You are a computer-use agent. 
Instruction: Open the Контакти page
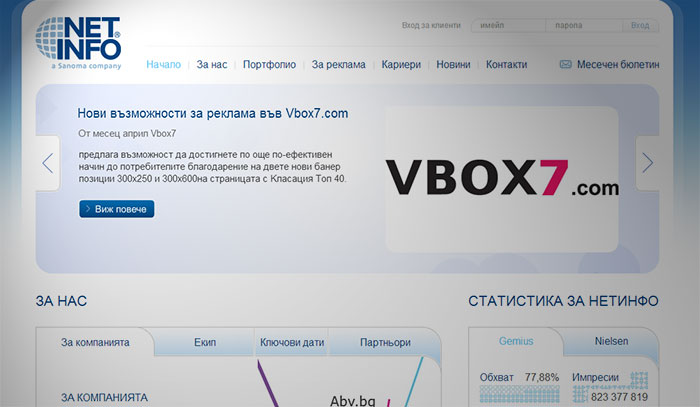[506, 64]
